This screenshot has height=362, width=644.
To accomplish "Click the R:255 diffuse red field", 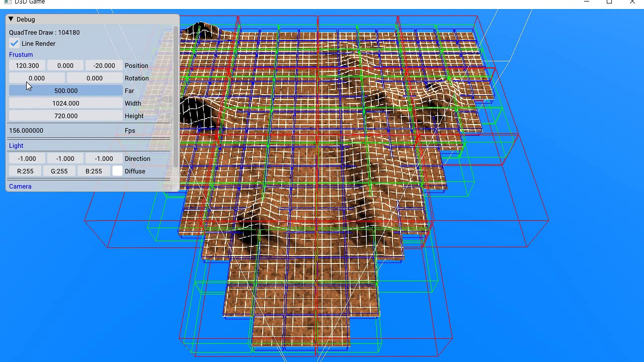I will (x=25, y=171).
